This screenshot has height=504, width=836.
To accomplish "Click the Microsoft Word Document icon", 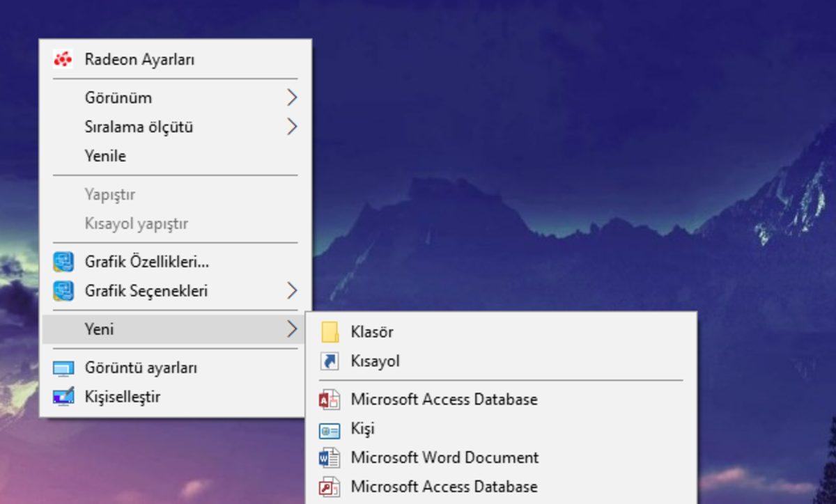I will click(x=330, y=458).
